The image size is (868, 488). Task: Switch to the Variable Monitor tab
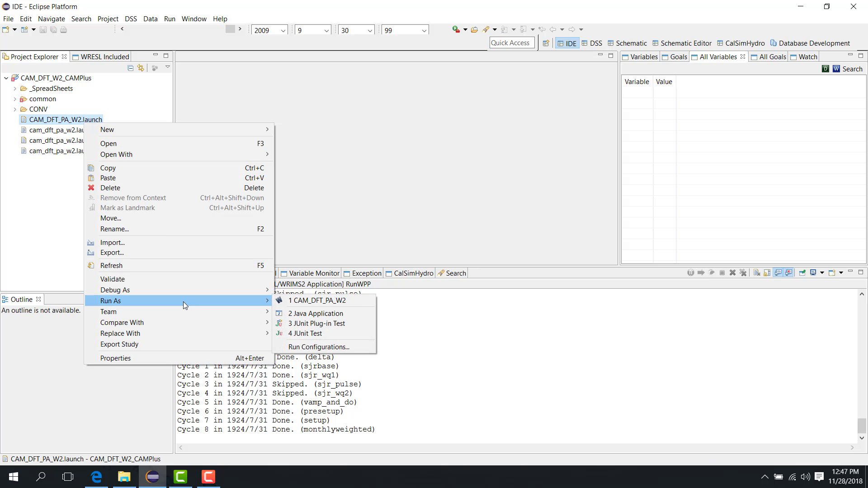(310, 273)
